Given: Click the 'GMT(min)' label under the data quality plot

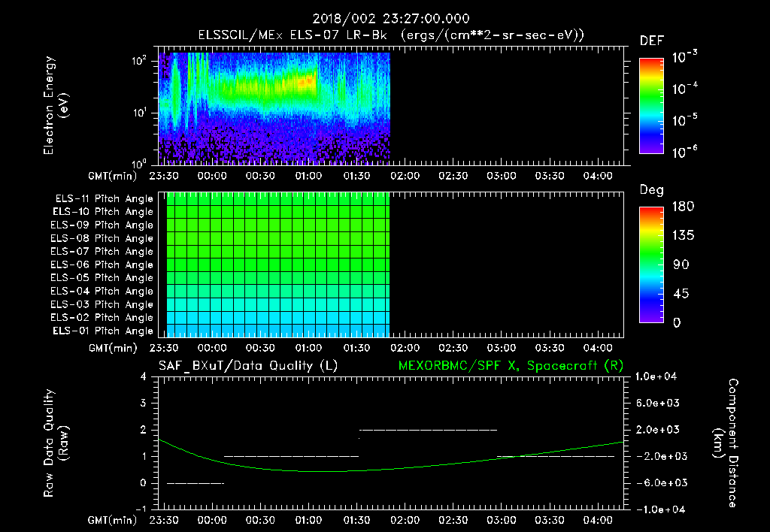Looking at the screenshot, I should 113,520.
